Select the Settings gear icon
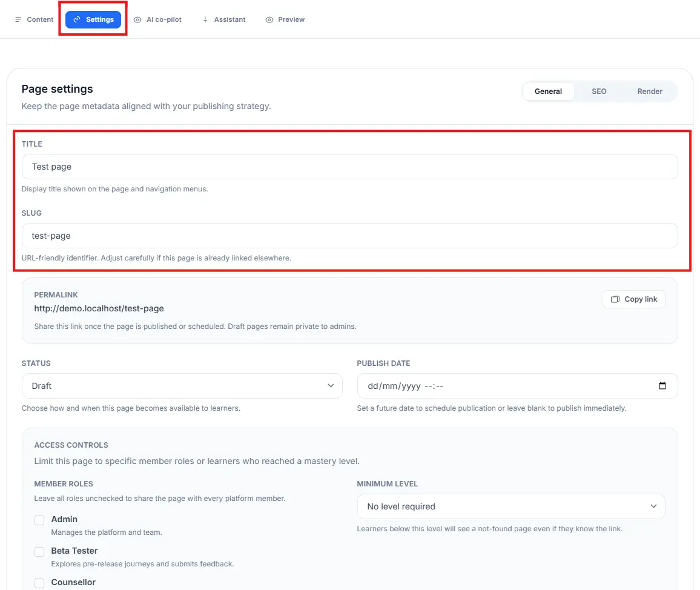 point(76,19)
